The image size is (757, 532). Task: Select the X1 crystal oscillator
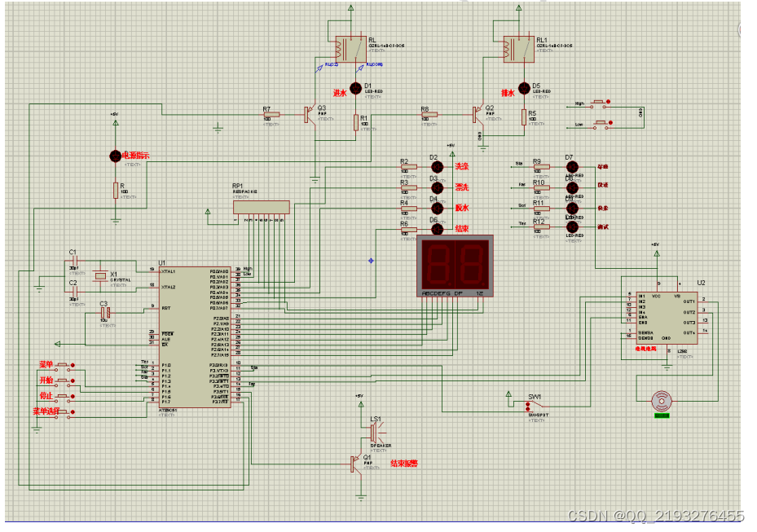click(x=100, y=276)
